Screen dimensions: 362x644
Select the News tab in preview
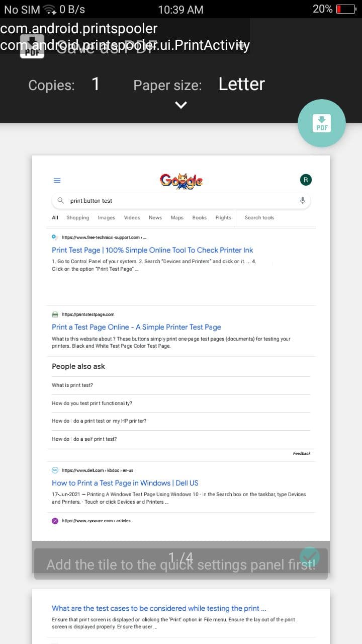coord(155,218)
